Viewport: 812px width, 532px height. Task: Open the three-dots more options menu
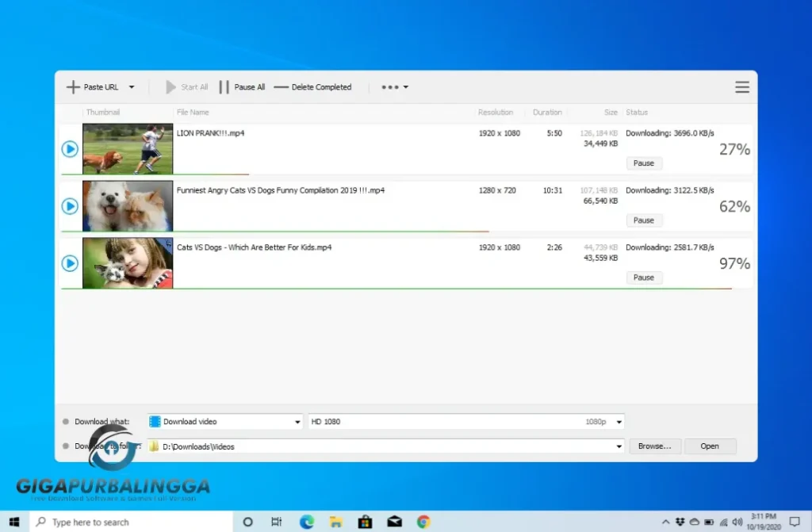pos(390,87)
